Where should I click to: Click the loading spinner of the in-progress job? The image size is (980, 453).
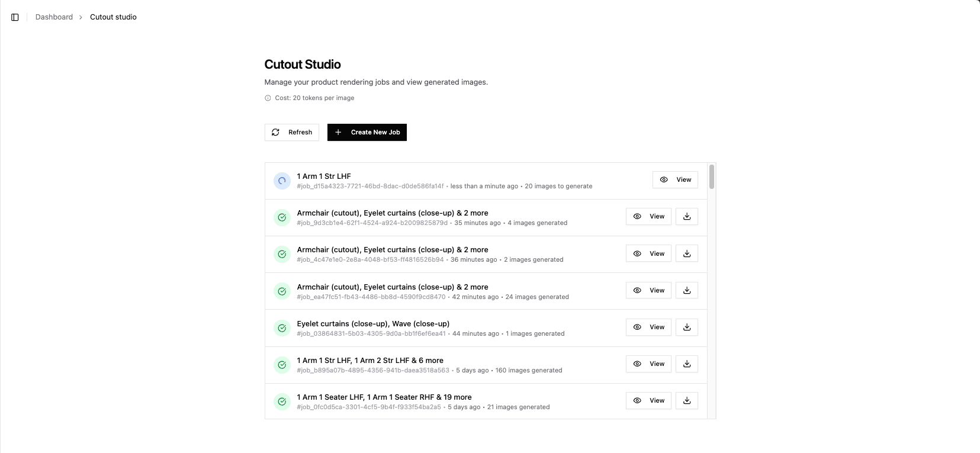pos(282,181)
